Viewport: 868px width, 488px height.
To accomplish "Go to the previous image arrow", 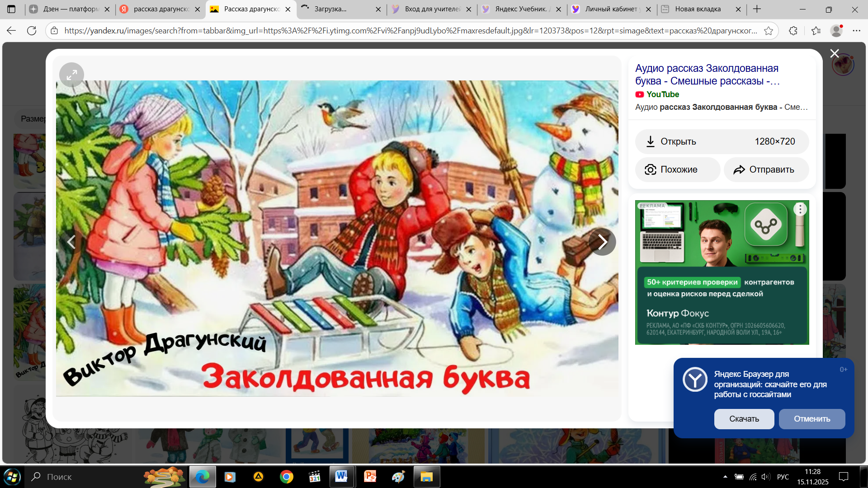I will pyautogui.click(x=71, y=242).
